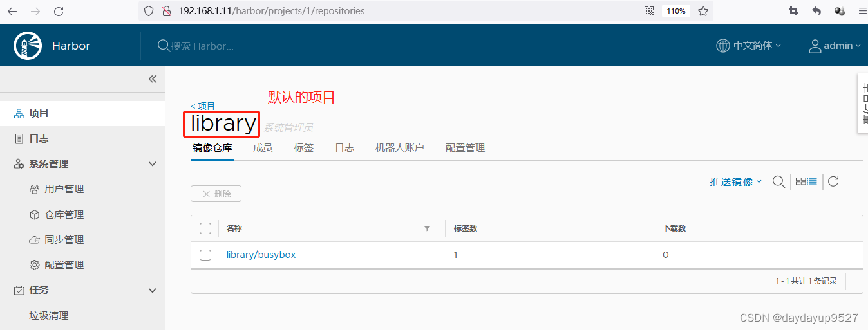Open the library/busybox repository link
Viewport: 868px width, 330px height.
261,255
